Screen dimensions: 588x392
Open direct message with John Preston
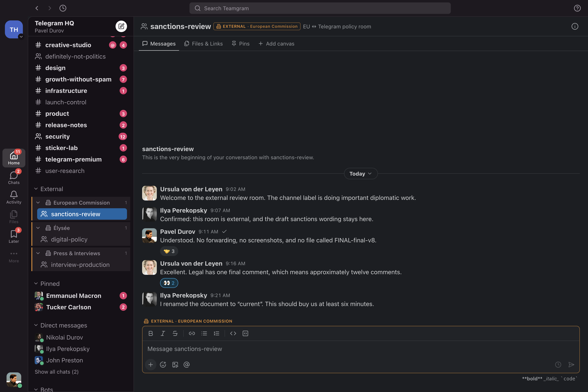81,360
